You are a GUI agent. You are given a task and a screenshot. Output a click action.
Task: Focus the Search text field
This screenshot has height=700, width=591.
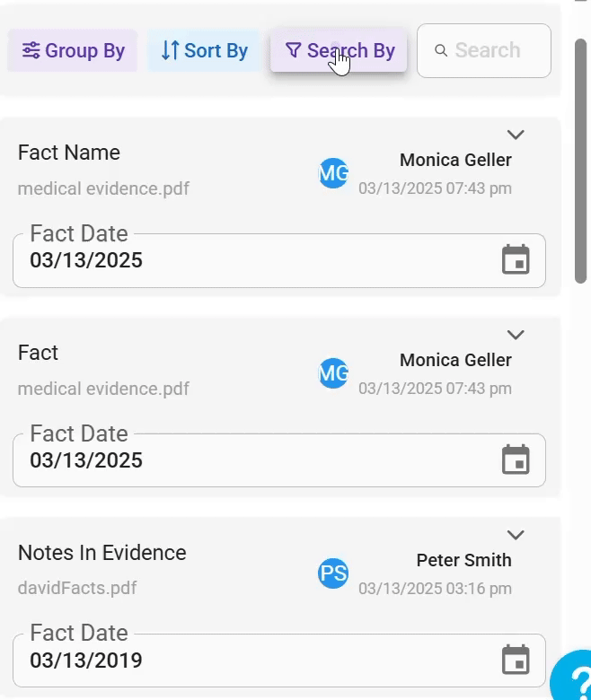pyautogui.click(x=484, y=50)
